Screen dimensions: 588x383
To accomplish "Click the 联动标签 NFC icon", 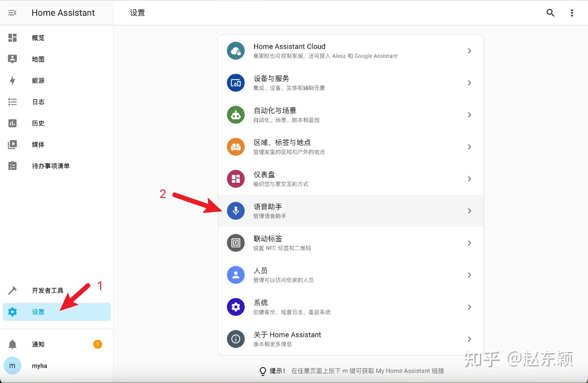I will [x=236, y=243].
